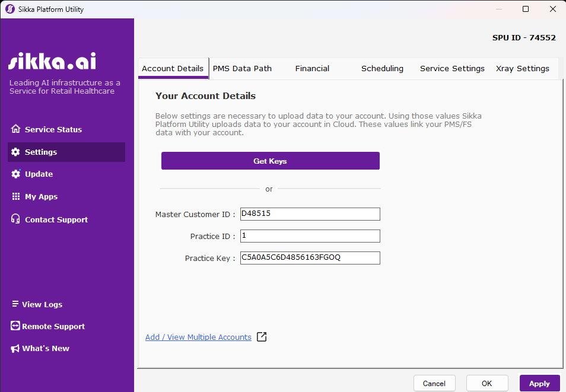Open the Scheduling tab
The width and height of the screenshot is (566, 392).
382,68
